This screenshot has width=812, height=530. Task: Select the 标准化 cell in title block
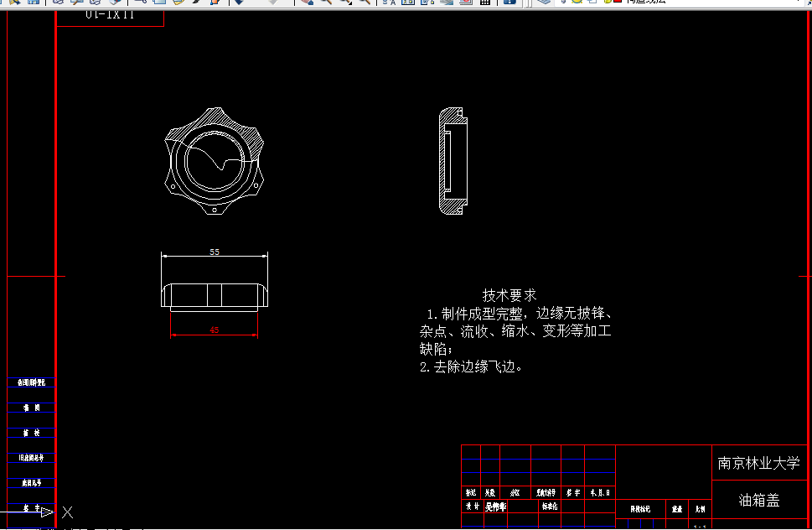[549, 507]
